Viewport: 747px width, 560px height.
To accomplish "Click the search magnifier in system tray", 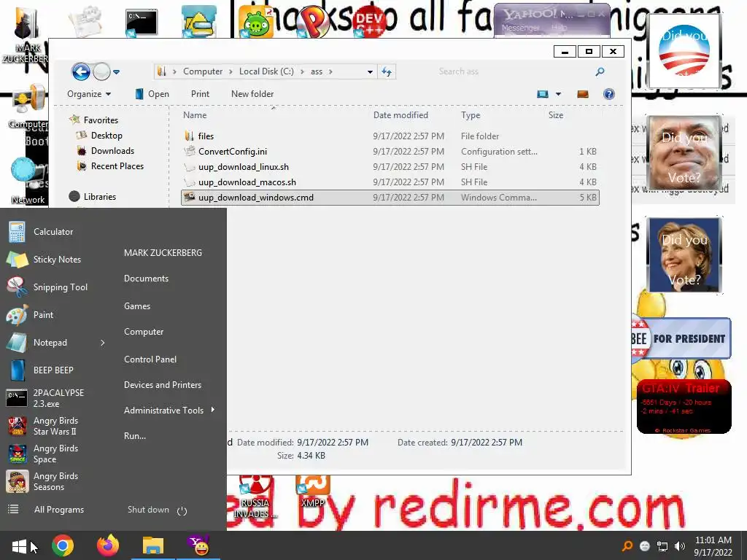I will (x=627, y=545).
